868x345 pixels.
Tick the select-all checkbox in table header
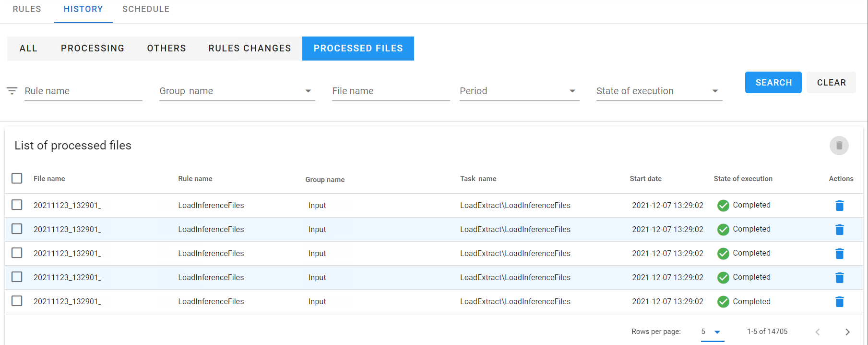pos(17,178)
